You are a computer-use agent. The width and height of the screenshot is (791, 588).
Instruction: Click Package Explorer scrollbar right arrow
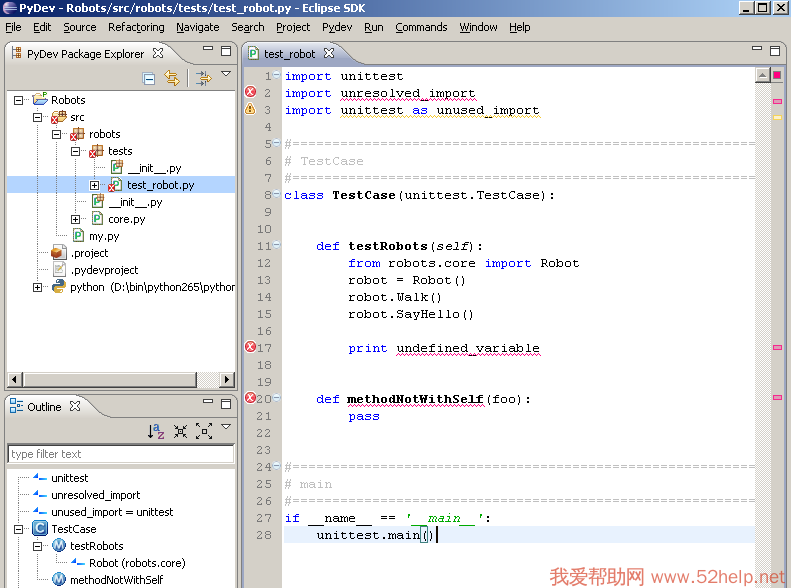coord(227,379)
